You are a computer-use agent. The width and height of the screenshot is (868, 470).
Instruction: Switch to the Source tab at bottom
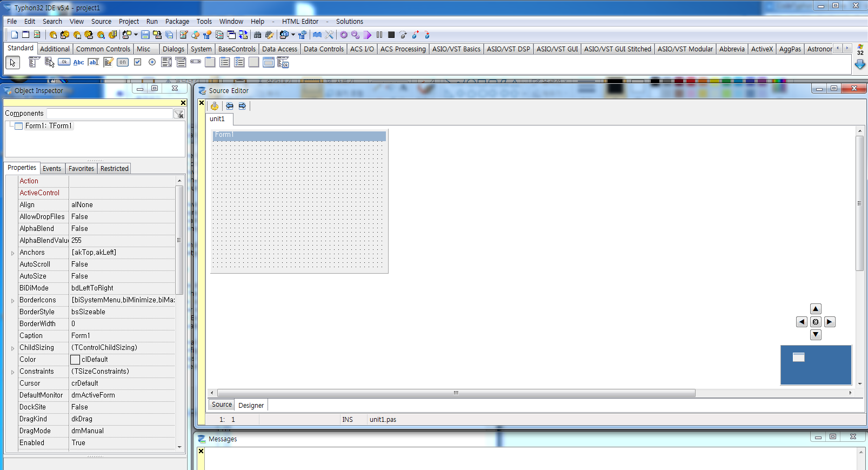tap(222, 405)
